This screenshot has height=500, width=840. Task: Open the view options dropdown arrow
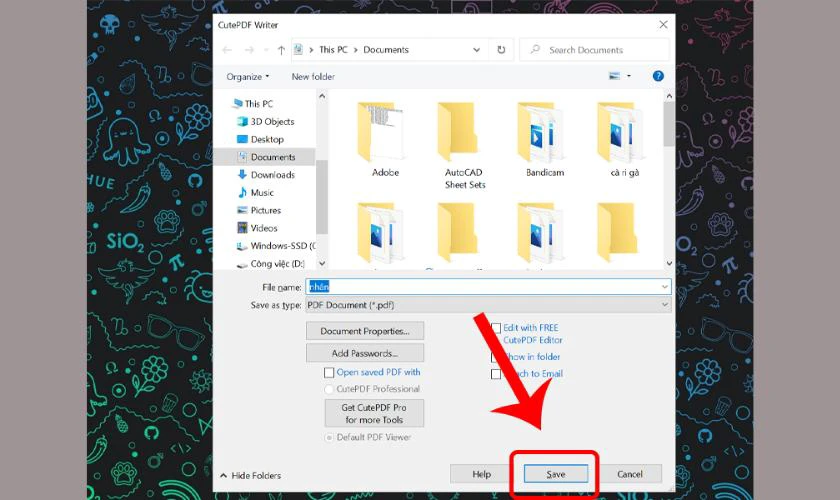click(x=629, y=76)
